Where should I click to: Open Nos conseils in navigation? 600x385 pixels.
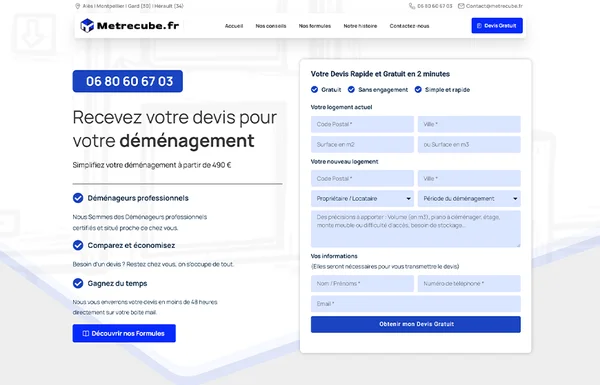click(271, 26)
